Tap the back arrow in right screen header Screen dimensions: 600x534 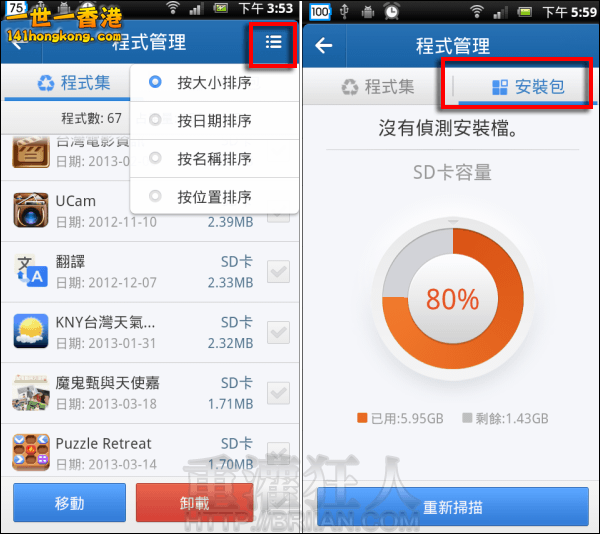324,46
